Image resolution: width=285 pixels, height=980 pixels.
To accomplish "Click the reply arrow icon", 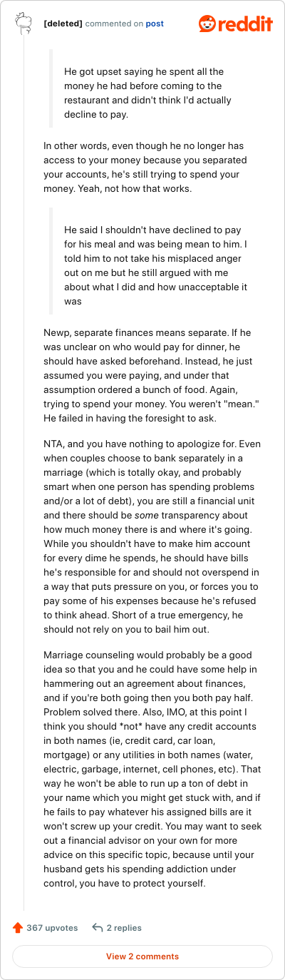I will click(98, 928).
